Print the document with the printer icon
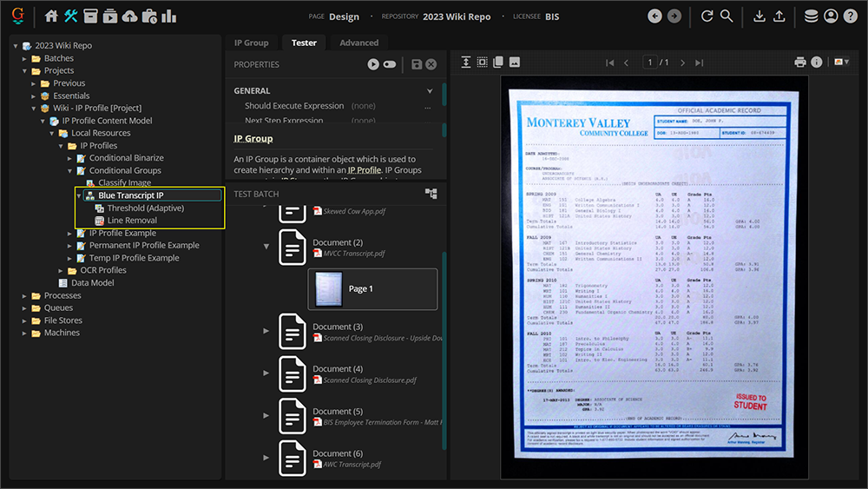 coord(800,63)
